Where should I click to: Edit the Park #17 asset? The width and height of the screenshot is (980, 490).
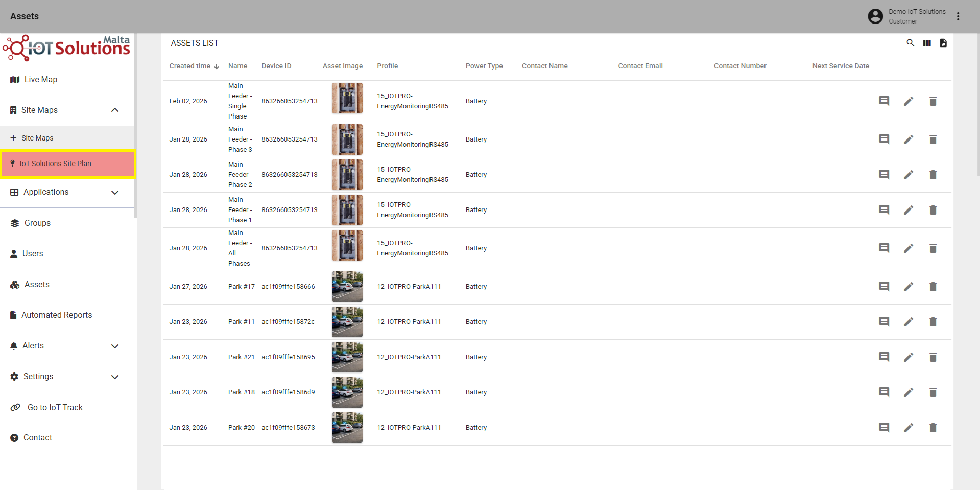(x=909, y=287)
